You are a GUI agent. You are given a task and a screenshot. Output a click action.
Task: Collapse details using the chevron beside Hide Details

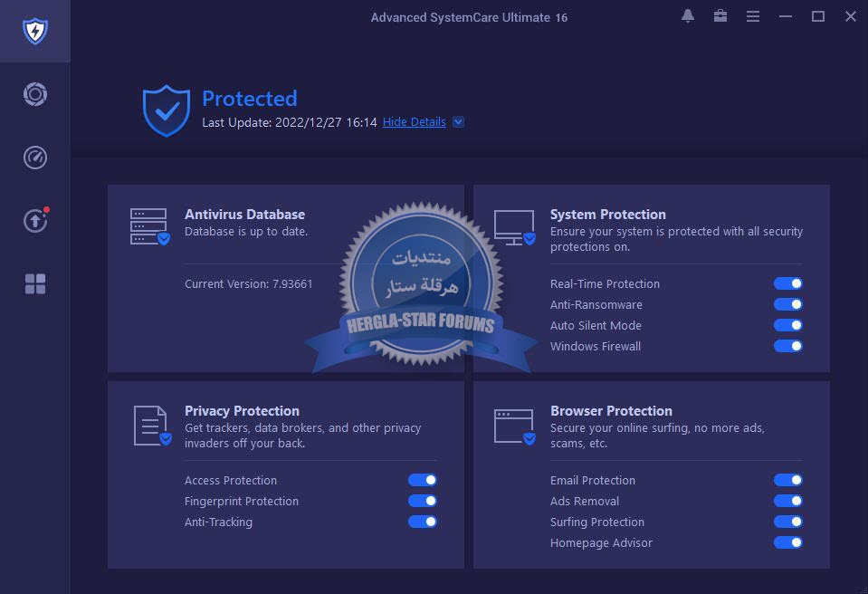coord(458,122)
